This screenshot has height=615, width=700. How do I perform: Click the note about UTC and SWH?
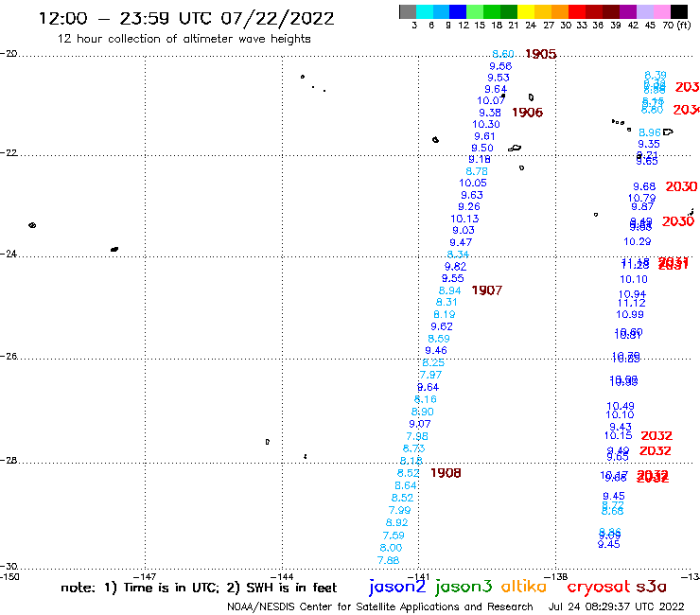199,588
